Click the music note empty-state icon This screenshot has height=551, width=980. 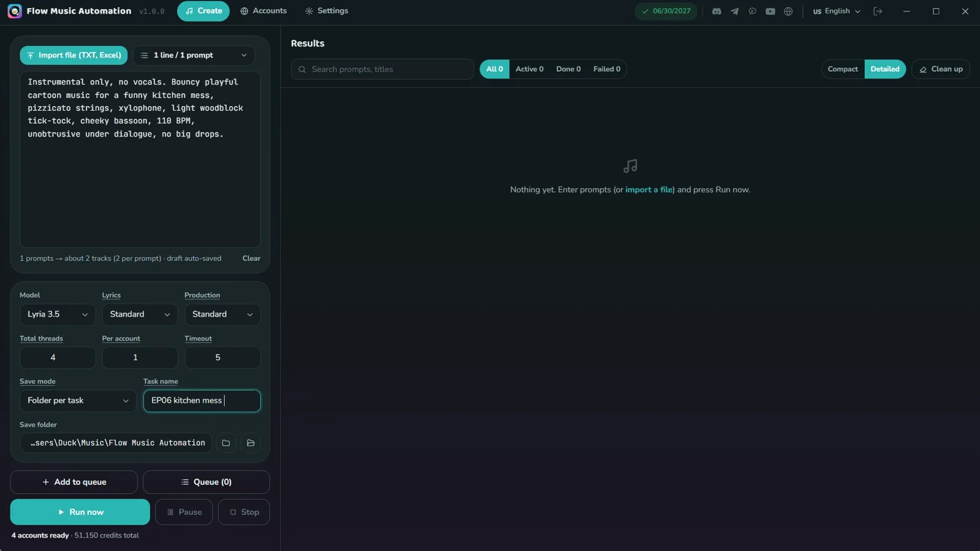(630, 166)
